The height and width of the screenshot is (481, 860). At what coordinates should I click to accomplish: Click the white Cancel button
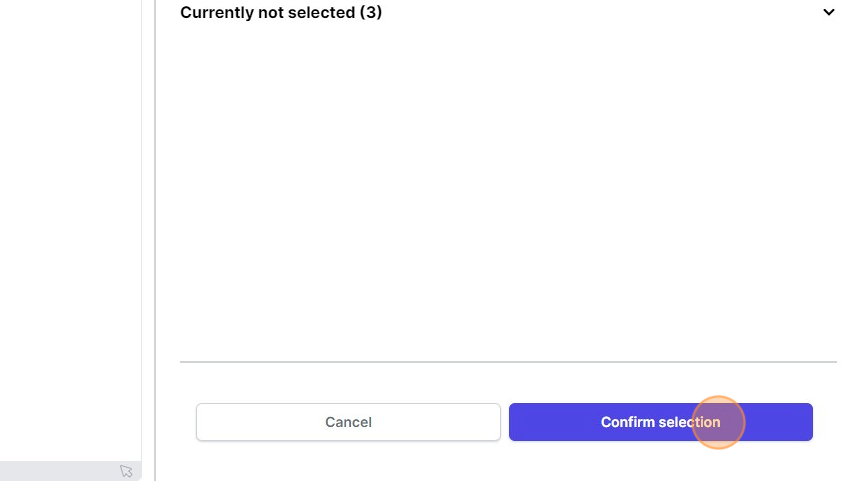click(x=348, y=422)
